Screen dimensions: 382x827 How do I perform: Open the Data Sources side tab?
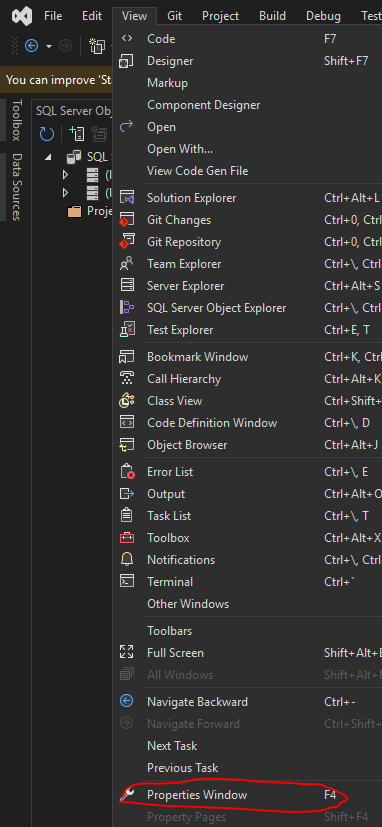click(17, 187)
